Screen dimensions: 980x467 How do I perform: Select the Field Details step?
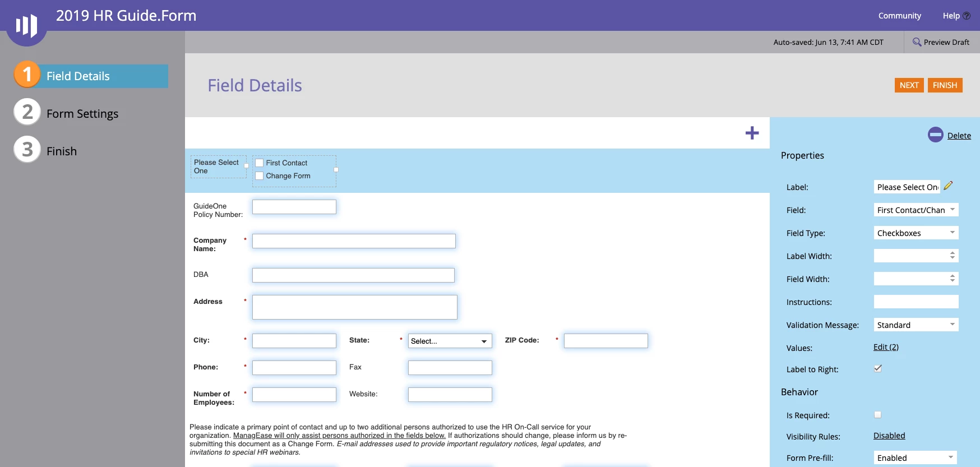pyautogui.click(x=91, y=76)
